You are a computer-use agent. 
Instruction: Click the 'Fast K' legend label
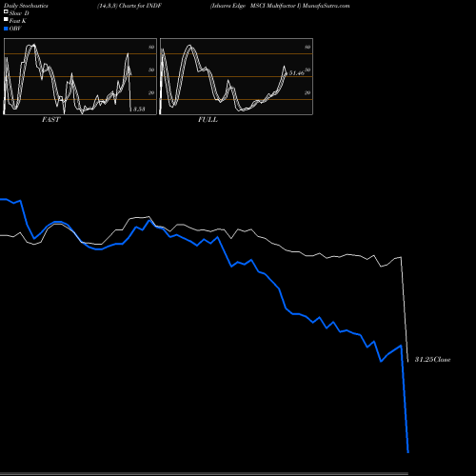coord(18,21)
